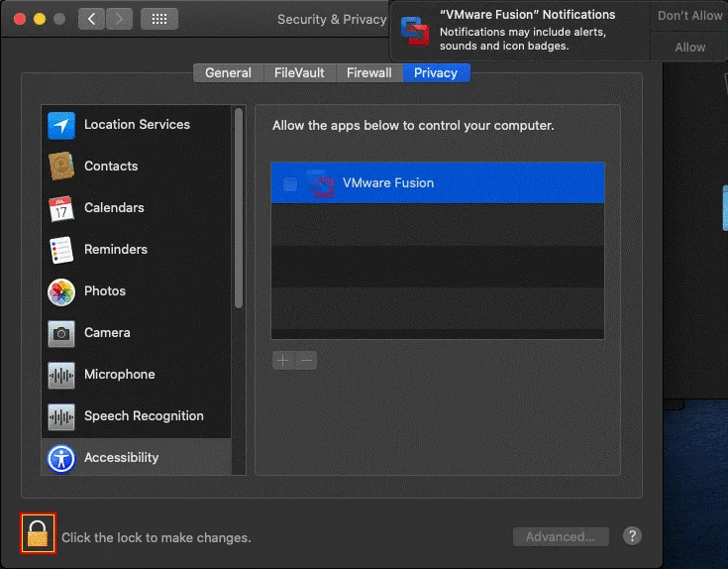Choose the Photos flower icon
This screenshot has height=569, width=728.
tap(61, 291)
